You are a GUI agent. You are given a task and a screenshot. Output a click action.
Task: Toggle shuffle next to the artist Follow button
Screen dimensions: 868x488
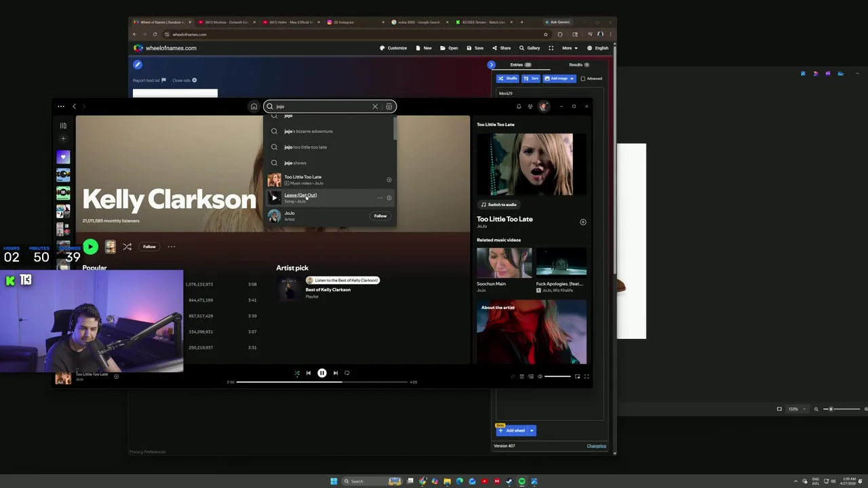[x=127, y=247]
